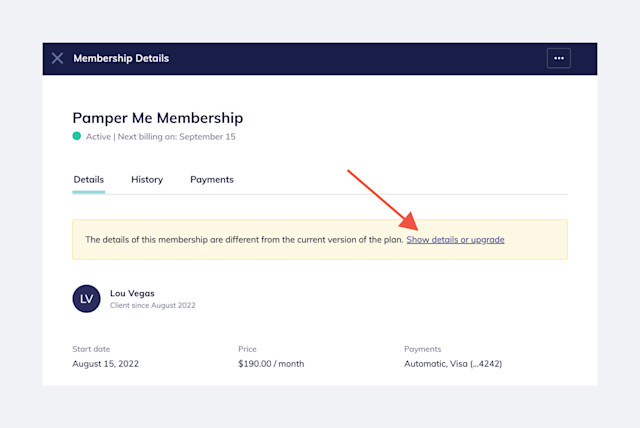Open the three-dot more options menu
Viewport: 640px width, 428px height.
tap(559, 58)
